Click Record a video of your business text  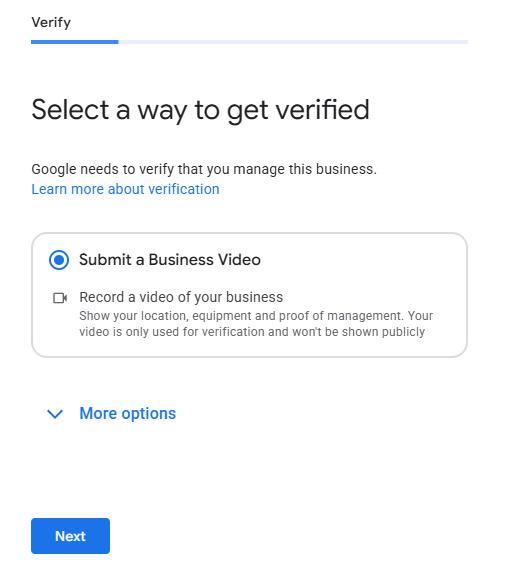tap(181, 297)
